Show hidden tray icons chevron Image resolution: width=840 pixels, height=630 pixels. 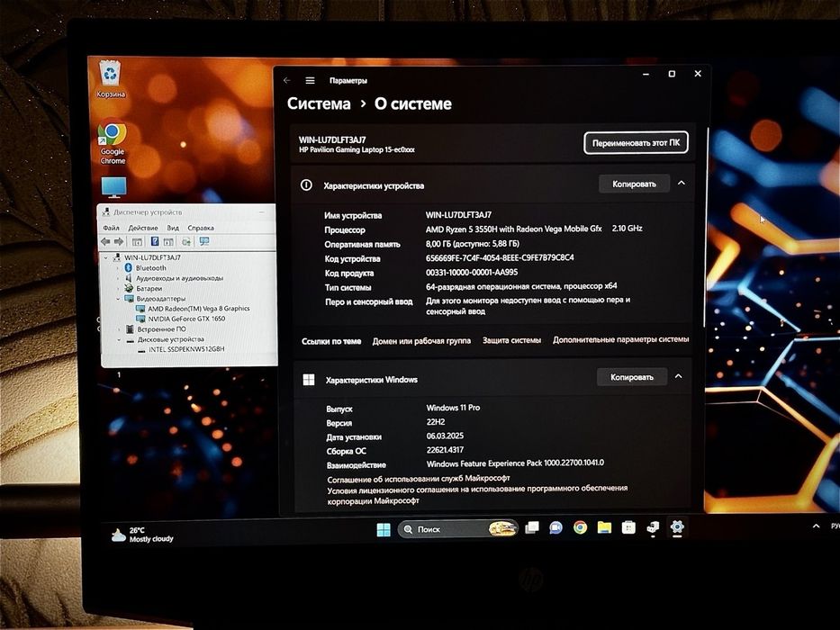816,526
